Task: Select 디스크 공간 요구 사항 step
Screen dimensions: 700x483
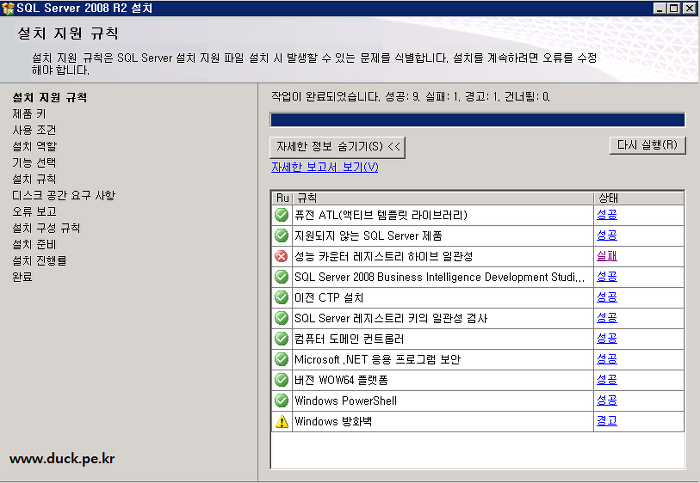Action: point(63,195)
